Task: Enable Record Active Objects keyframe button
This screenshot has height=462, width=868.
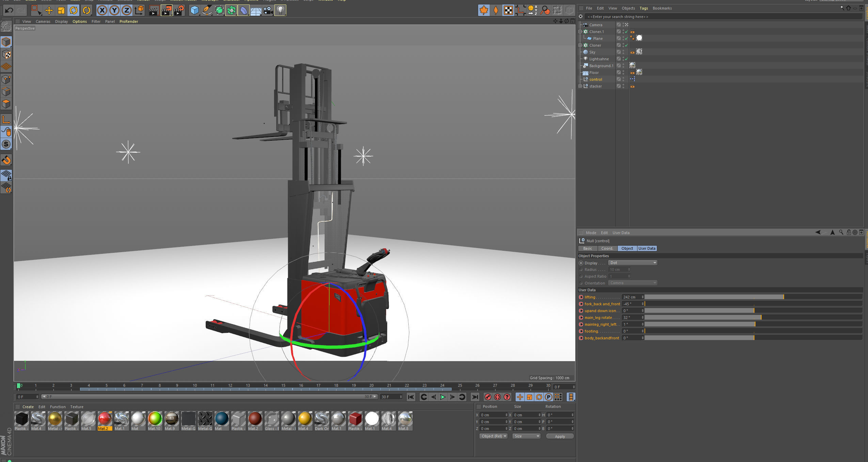Action: click(x=488, y=397)
